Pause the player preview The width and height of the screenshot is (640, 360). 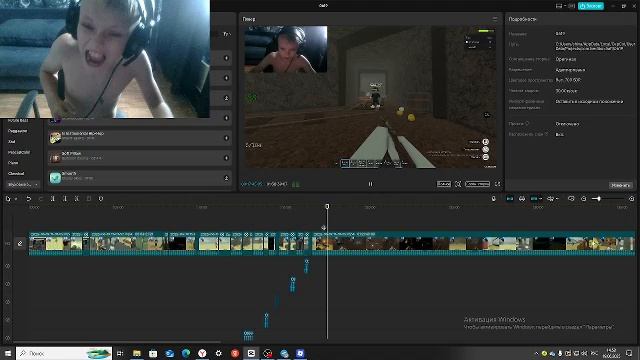[370, 184]
